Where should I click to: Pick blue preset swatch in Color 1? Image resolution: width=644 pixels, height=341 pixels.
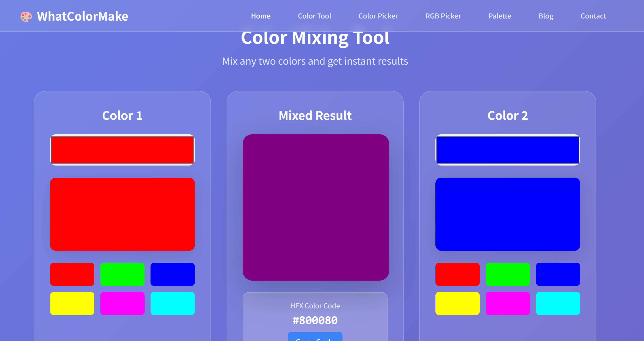click(173, 274)
